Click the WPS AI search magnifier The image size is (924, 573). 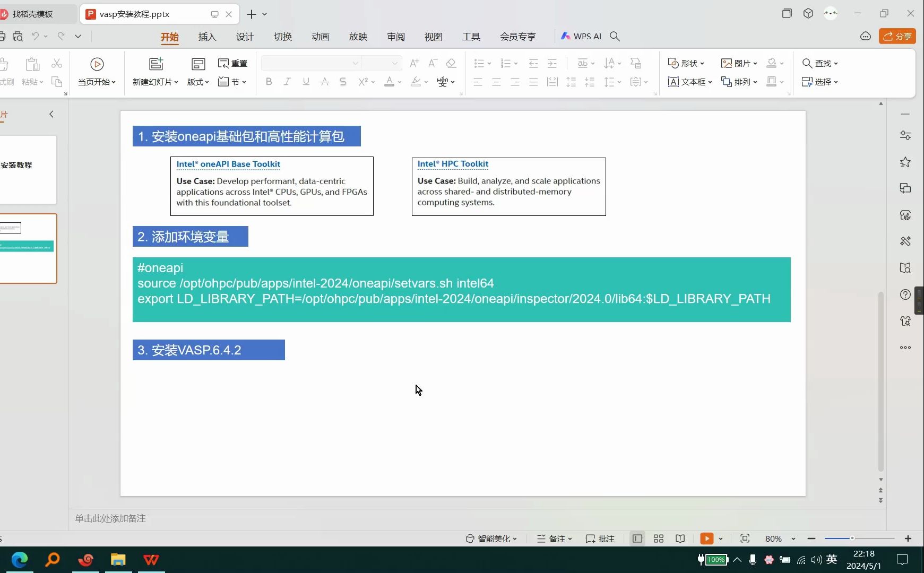(615, 36)
